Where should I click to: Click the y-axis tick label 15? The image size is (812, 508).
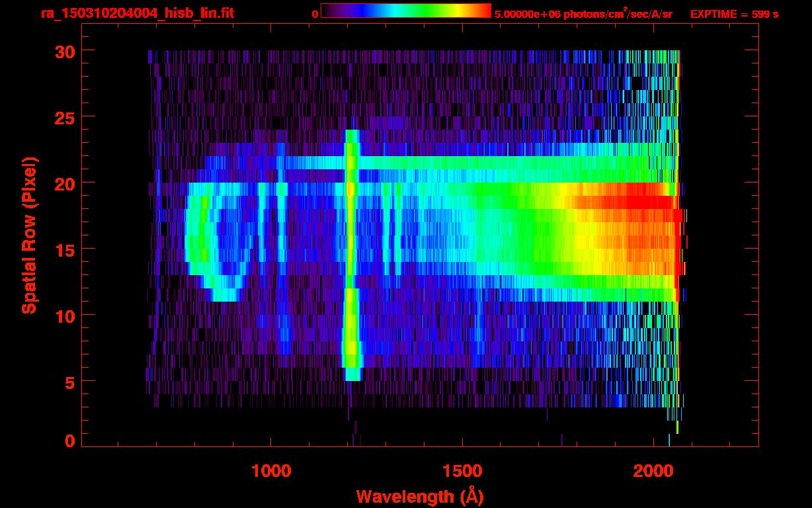coord(64,249)
